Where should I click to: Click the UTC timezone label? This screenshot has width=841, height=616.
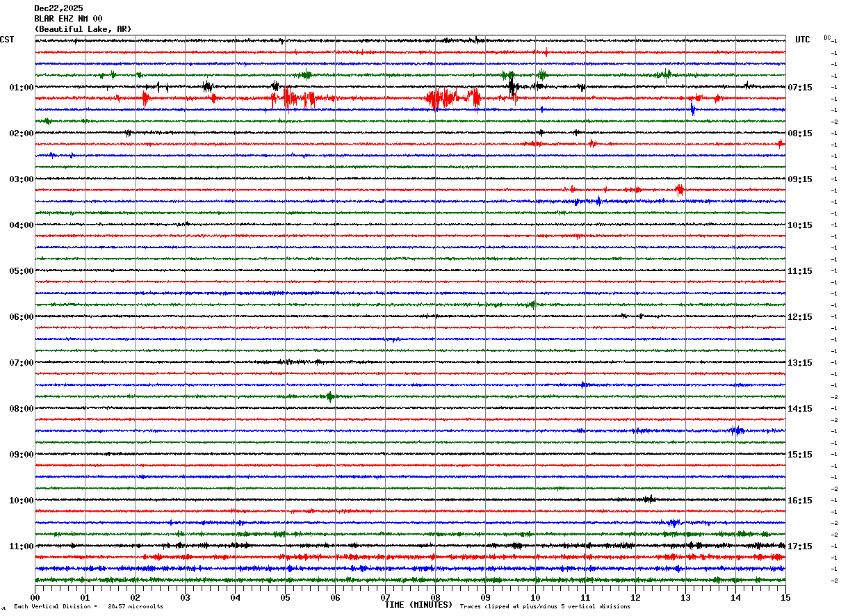click(803, 40)
